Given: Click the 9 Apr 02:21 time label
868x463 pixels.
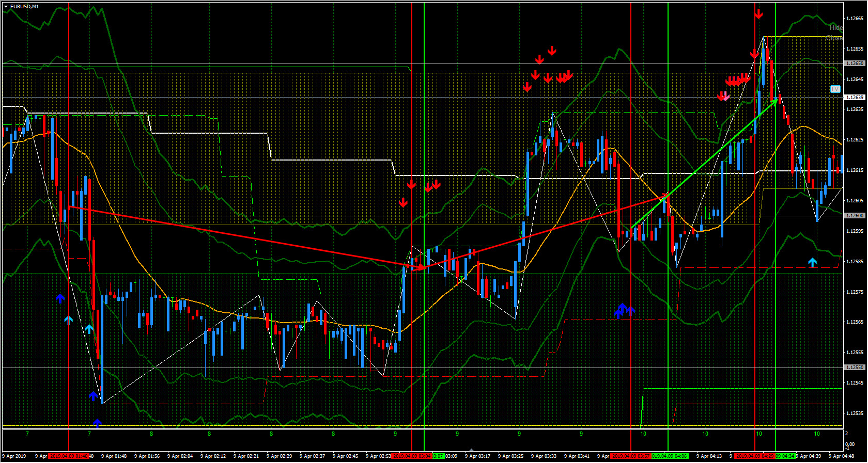Looking at the screenshot, I should [246, 456].
